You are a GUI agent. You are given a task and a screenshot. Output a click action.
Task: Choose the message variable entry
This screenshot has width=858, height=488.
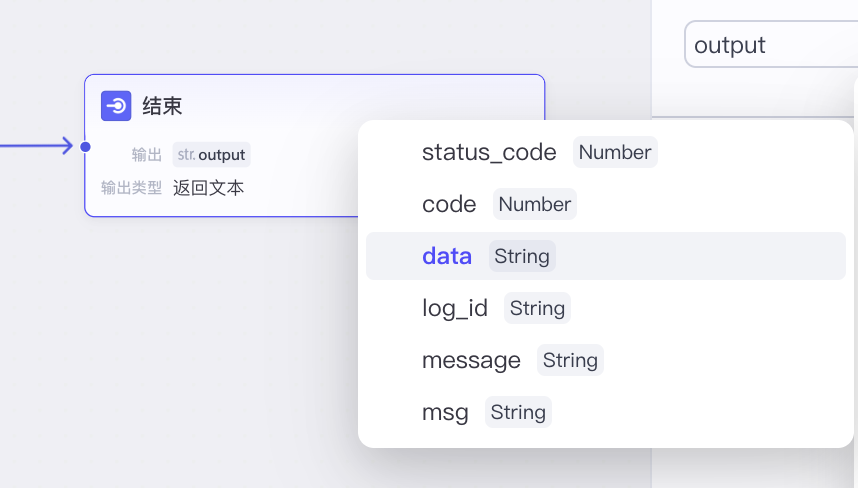[471, 360]
